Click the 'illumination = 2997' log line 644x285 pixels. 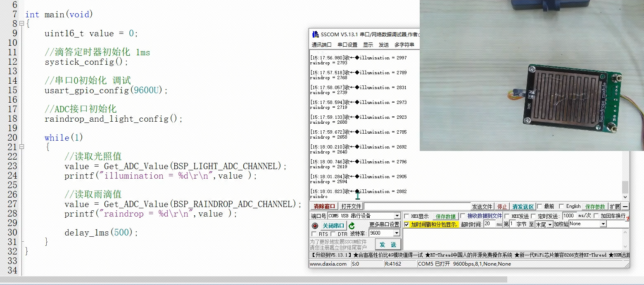[x=359, y=58]
